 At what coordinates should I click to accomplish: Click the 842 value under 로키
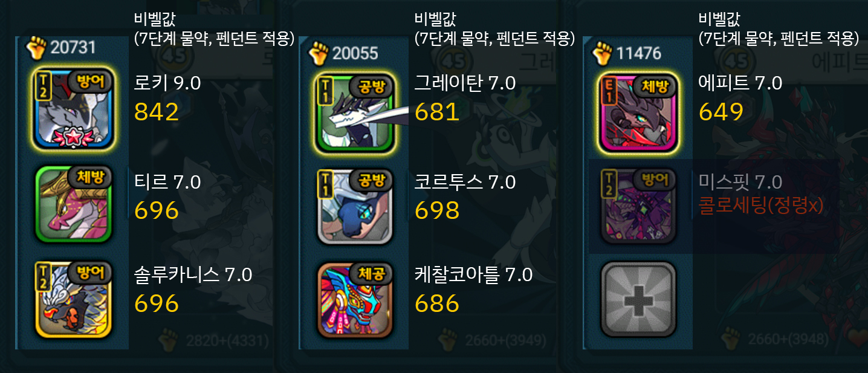[157, 112]
